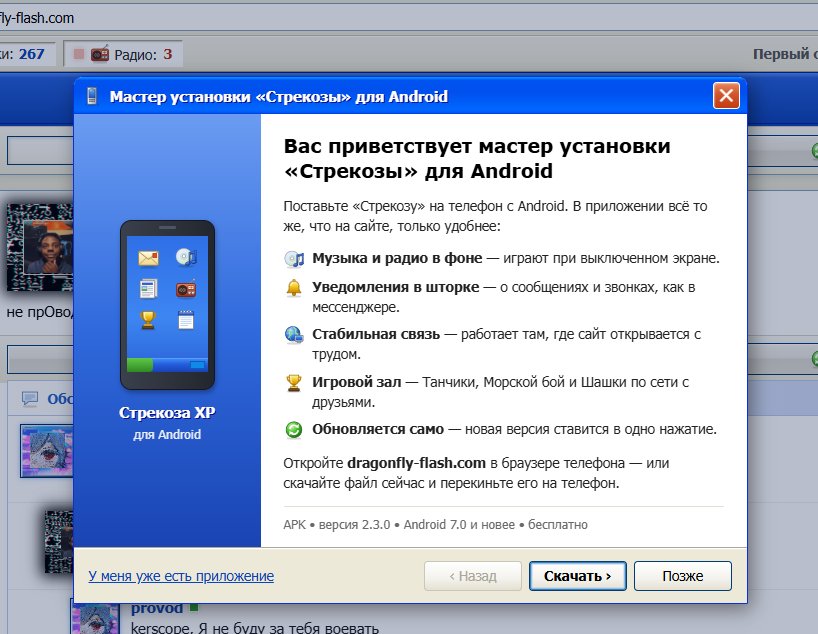Click the Скачать download button

pos(578,576)
